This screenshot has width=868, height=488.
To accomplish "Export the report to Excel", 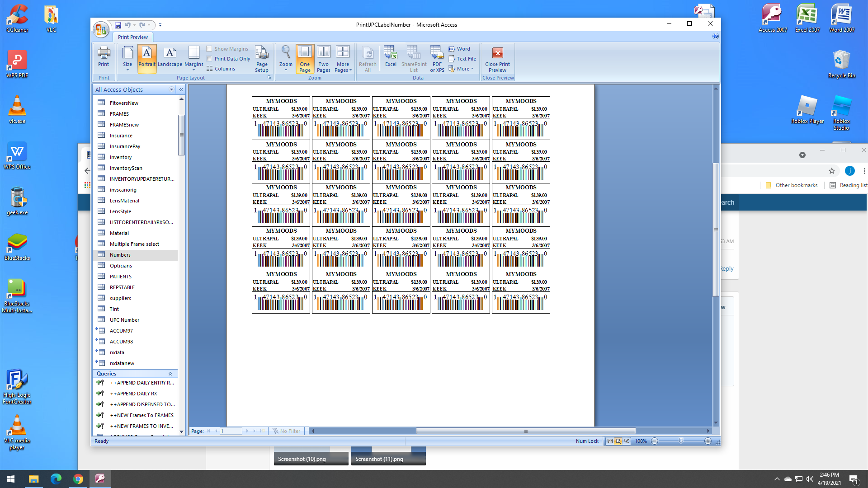I will point(391,57).
